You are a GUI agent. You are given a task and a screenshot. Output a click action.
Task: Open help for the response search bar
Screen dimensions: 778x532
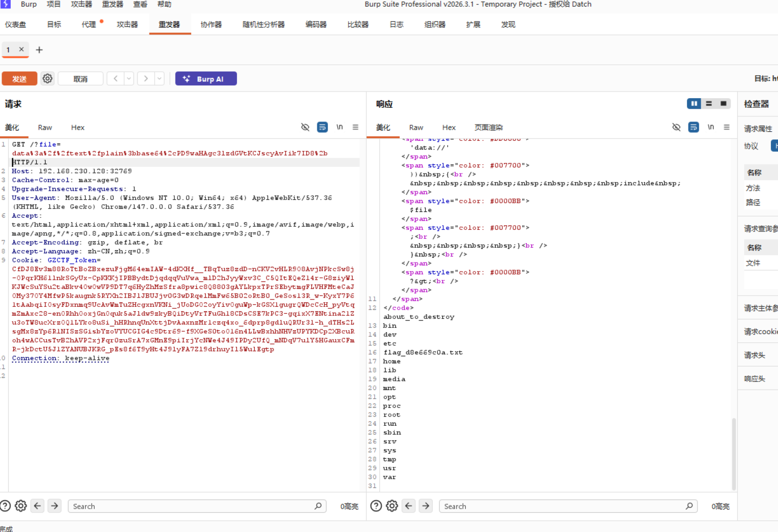[376, 506]
